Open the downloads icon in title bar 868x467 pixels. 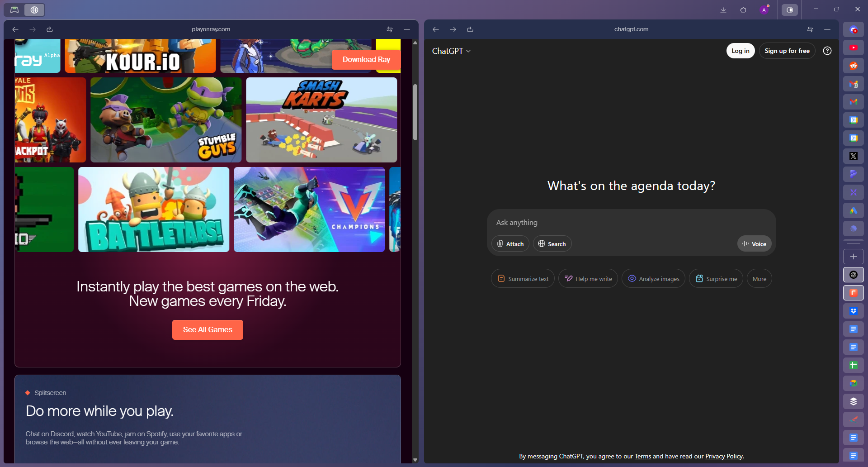[723, 10]
